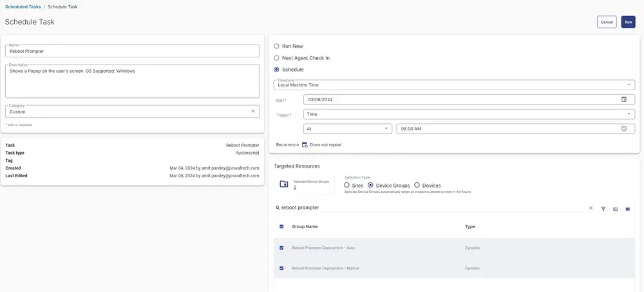Select Next Agent Check In option
This screenshot has width=644, height=292.
[x=276, y=58]
